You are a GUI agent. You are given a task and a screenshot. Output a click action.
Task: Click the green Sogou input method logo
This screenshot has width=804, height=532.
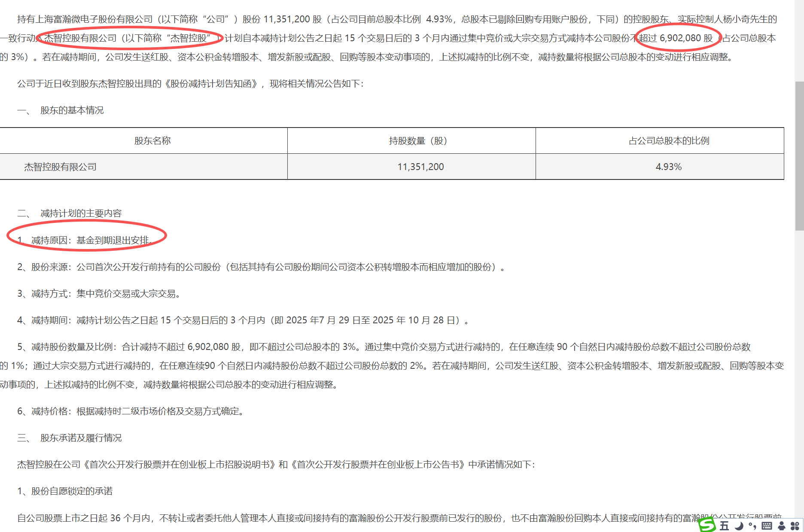tap(707, 525)
